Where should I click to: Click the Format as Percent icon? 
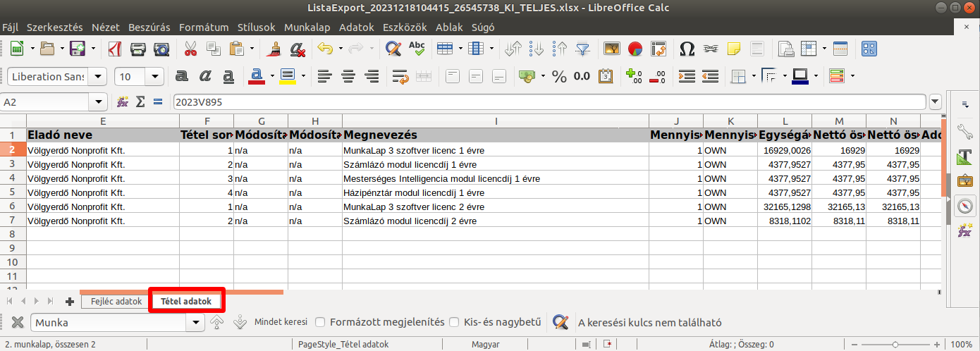(x=559, y=76)
